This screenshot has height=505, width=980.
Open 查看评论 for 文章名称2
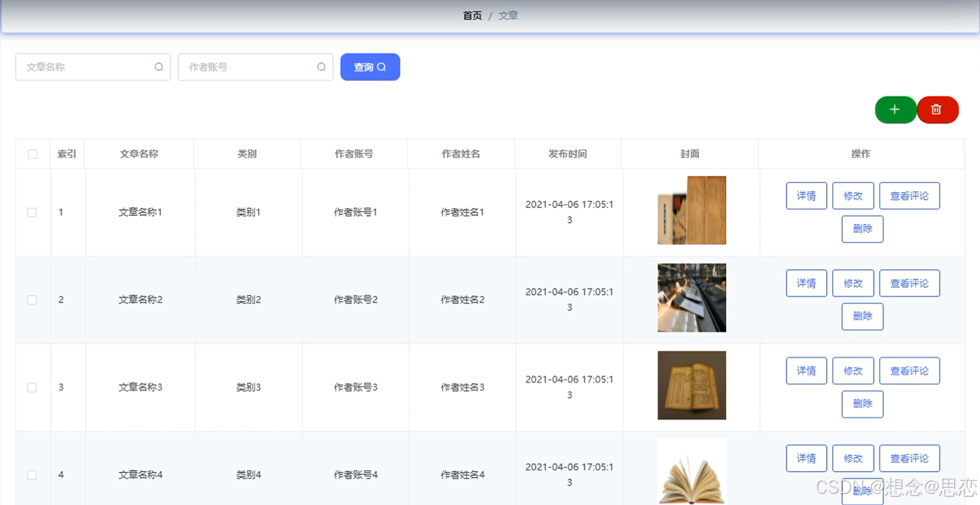(909, 283)
